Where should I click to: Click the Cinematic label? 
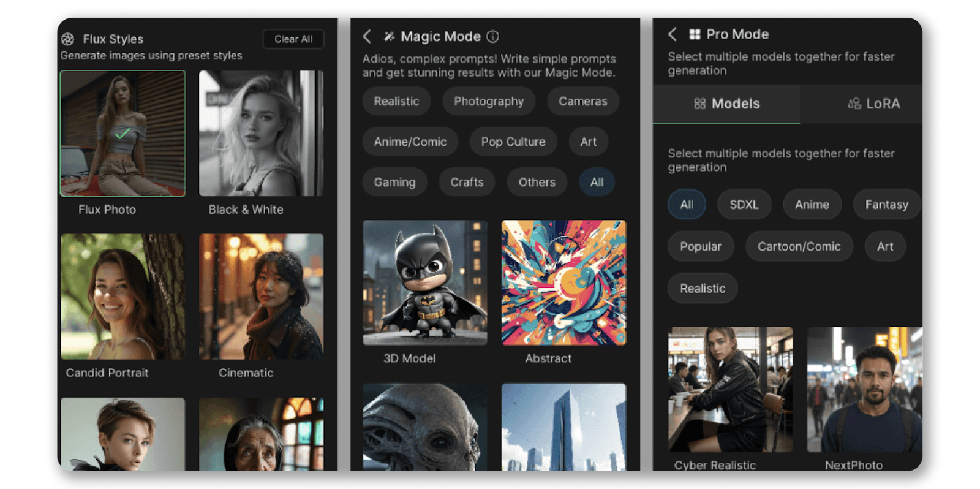pos(246,373)
